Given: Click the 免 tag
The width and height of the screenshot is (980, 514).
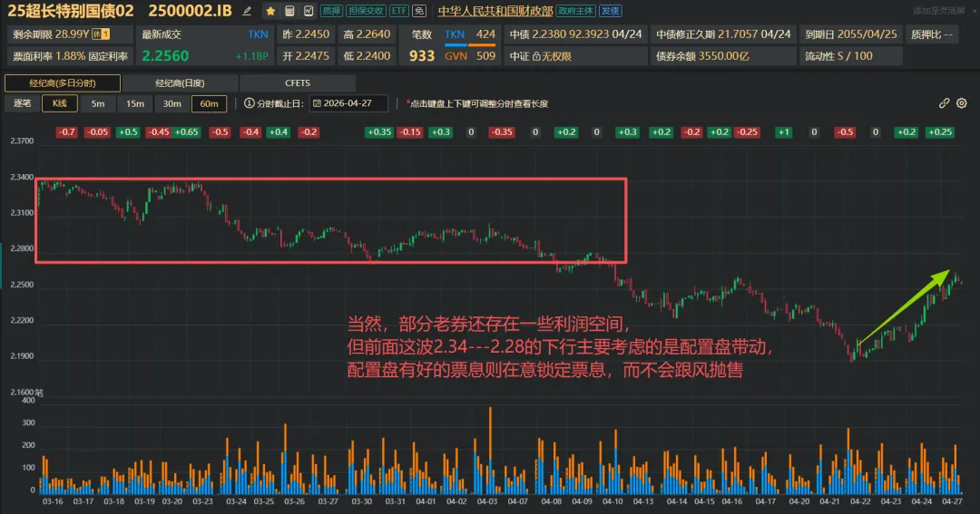Looking at the screenshot, I should point(419,11).
